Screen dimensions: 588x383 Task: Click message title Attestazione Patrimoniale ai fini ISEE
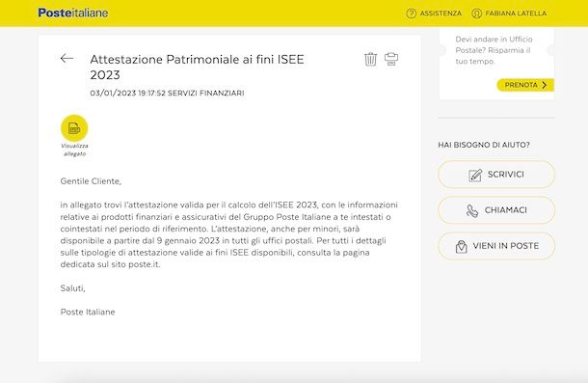click(197, 67)
